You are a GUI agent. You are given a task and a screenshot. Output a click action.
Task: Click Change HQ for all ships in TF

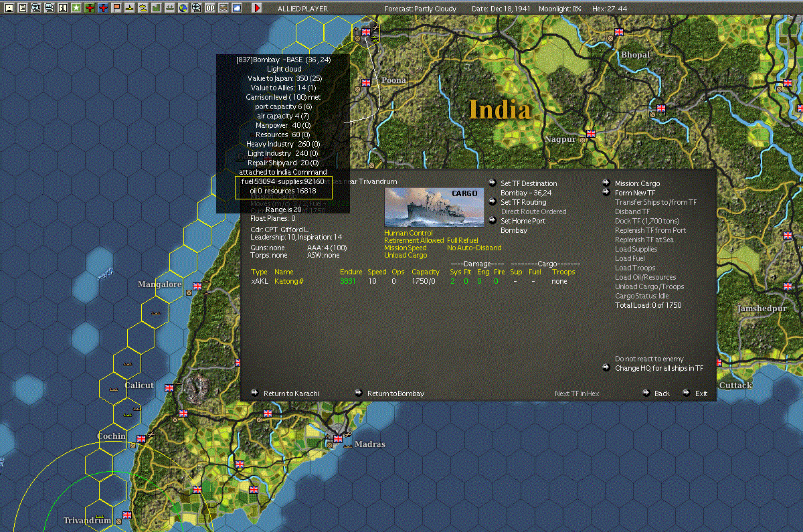pyautogui.click(x=659, y=368)
